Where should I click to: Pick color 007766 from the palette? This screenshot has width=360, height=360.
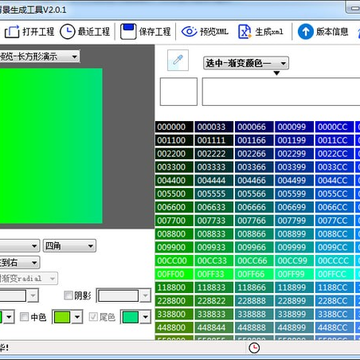pyautogui.click(x=254, y=220)
